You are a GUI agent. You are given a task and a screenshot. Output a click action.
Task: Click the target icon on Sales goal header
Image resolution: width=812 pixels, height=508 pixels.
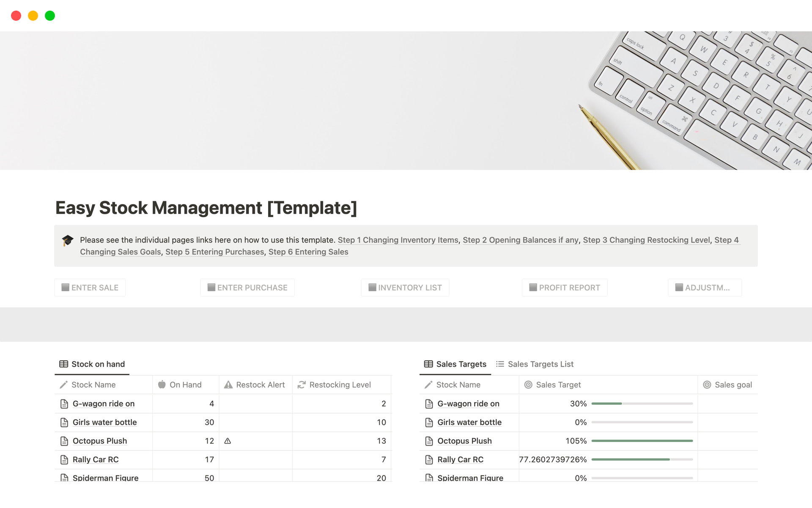pyautogui.click(x=707, y=384)
